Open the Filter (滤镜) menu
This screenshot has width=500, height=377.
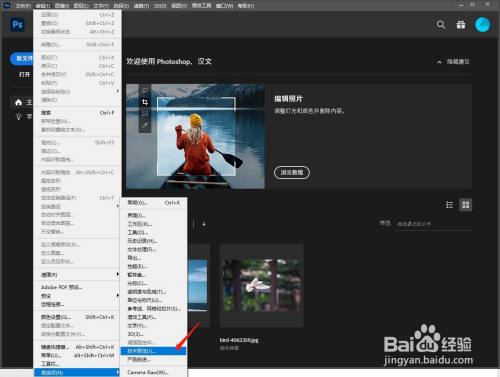click(x=141, y=6)
